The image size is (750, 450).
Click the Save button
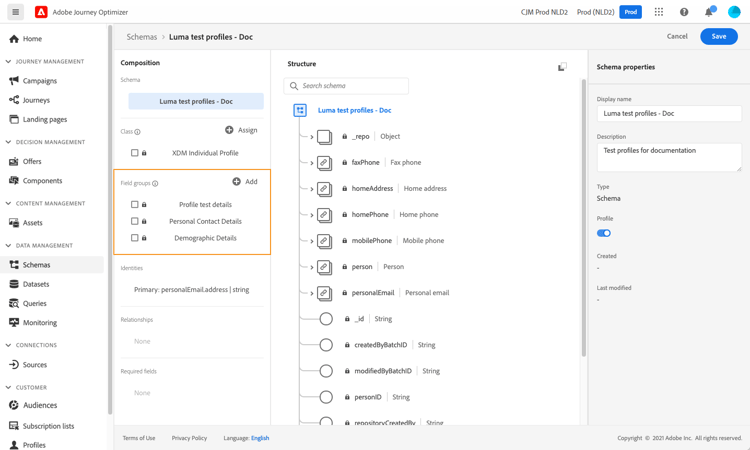(x=719, y=36)
